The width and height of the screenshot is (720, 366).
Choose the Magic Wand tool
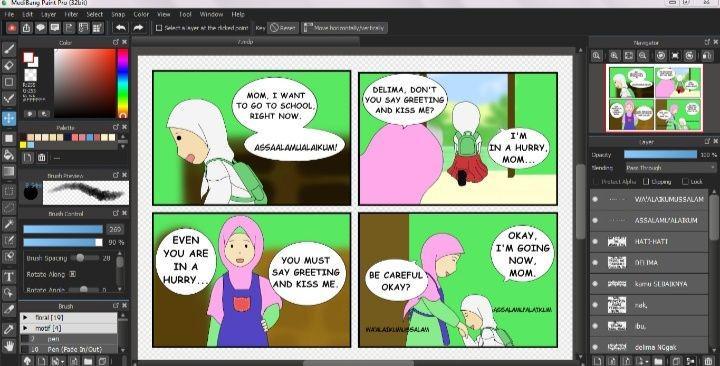[x=9, y=224]
